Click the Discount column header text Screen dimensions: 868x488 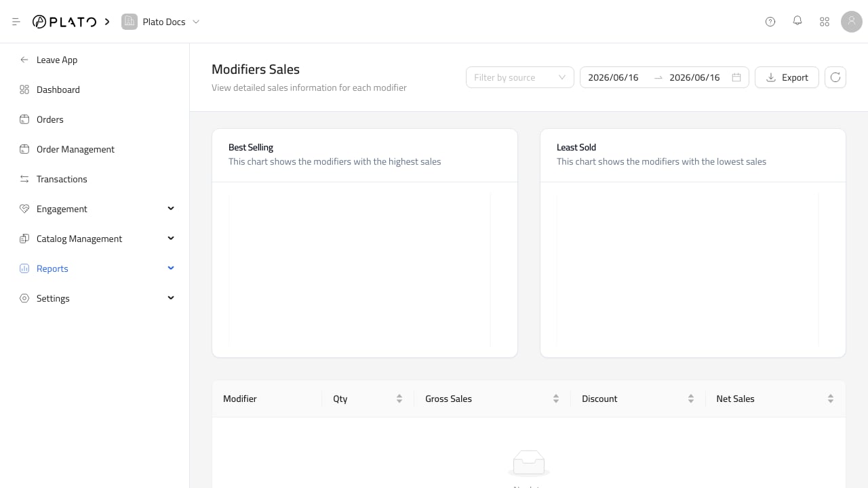coord(599,399)
